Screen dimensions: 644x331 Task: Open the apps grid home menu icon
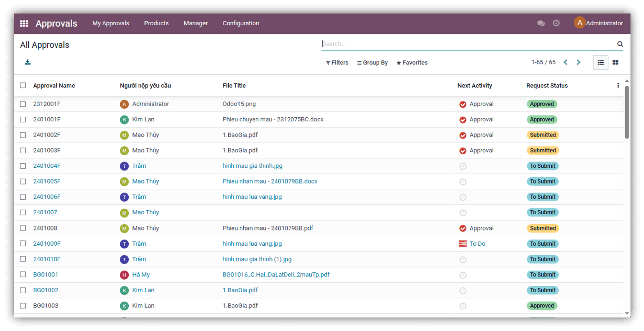[24, 23]
